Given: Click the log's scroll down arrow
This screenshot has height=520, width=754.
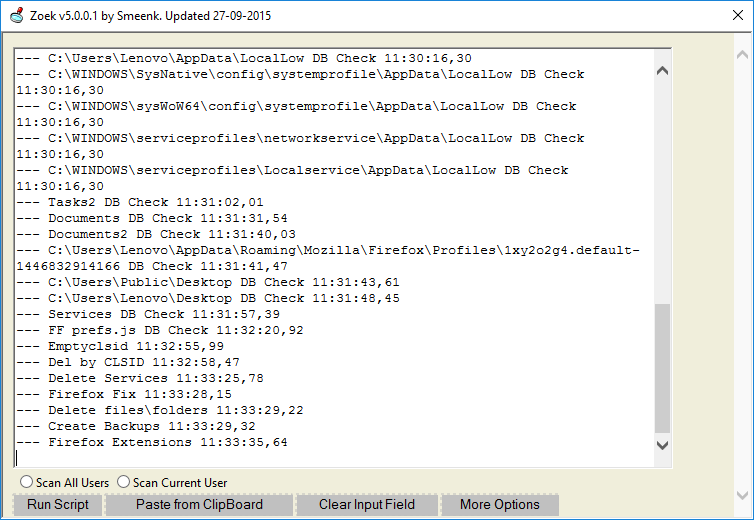Looking at the screenshot, I should tap(662, 444).
